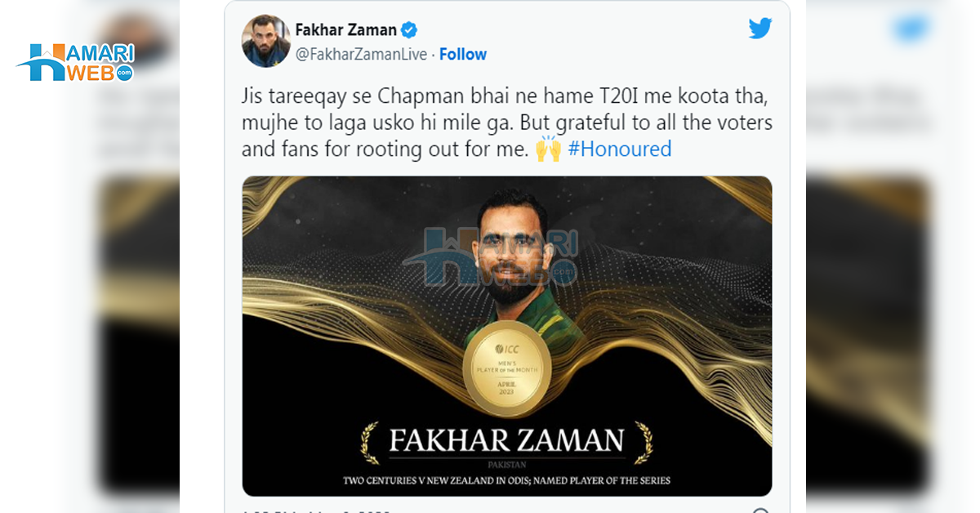The image size is (980, 513).
Task: Open Fakhar Zaman's profile avatar
Action: tap(266, 41)
